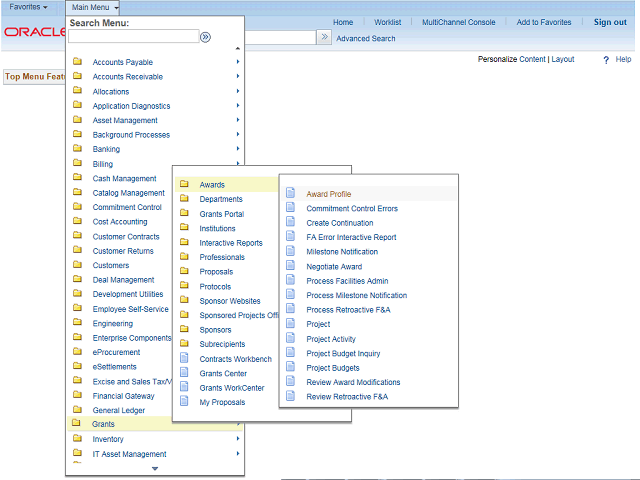The width and height of the screenshot is (640, 480).
Task: Click the folder icon beside Accounts Payable
Action: click(77, 62)
